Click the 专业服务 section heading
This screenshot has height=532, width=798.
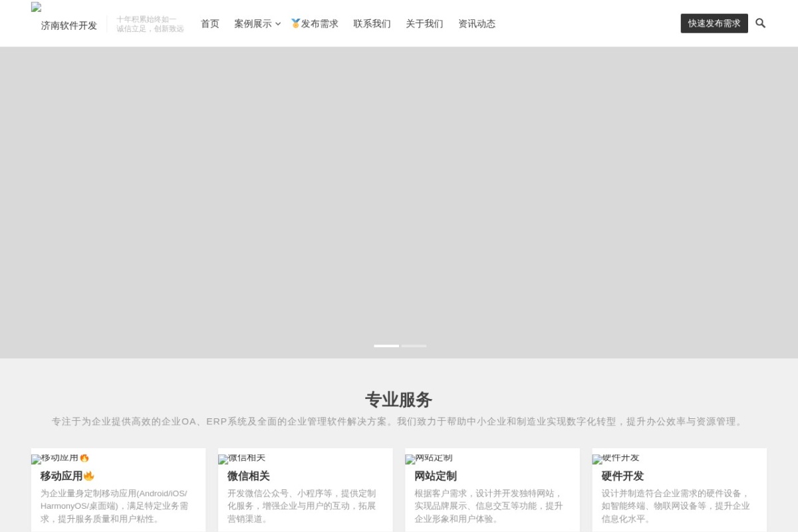399,400
